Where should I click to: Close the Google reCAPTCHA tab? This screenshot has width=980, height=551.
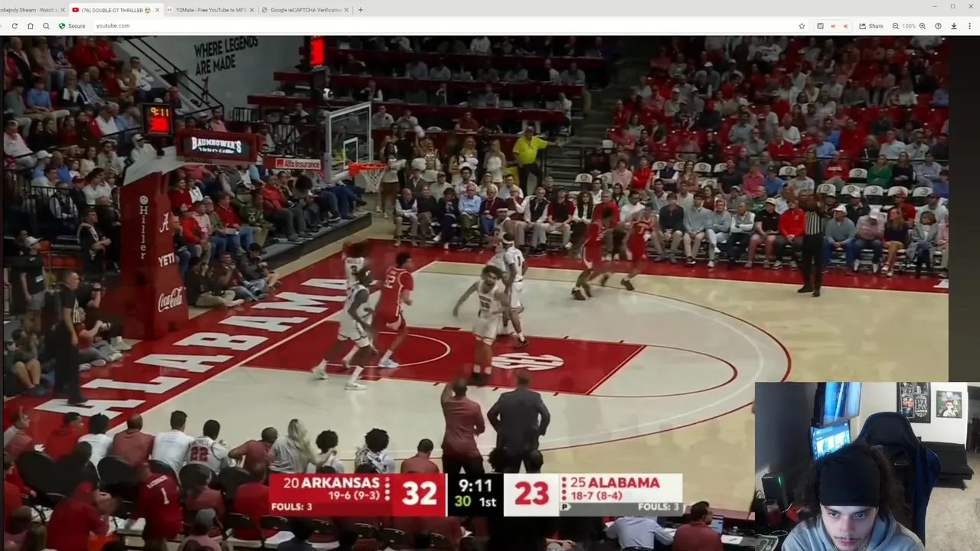point(347,10)
